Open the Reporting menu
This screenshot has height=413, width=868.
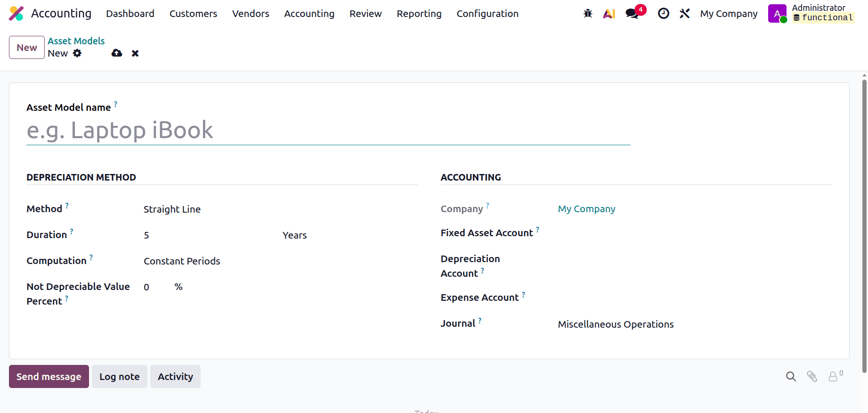pos(419,14)
